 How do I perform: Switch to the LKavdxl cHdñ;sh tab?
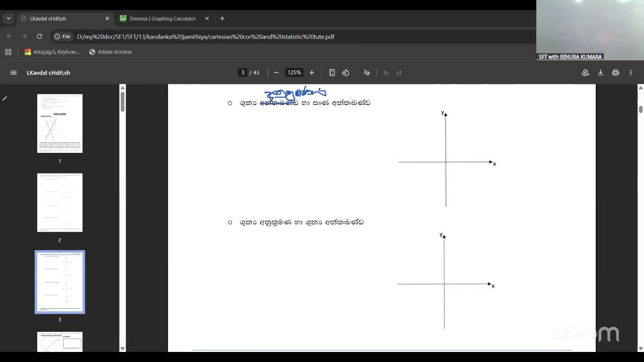click(x=64, y=19)
